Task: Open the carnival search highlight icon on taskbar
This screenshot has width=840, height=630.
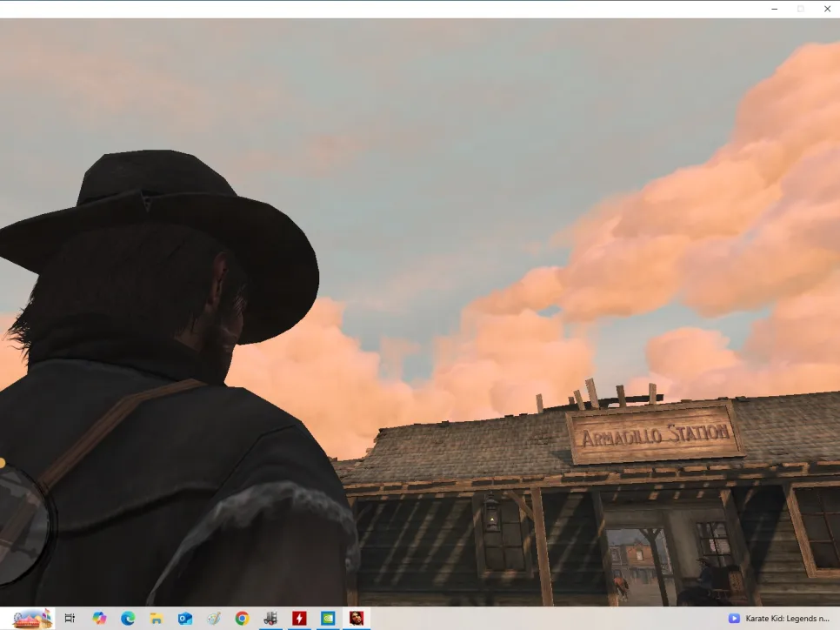Action: click(x=33, y=618)
